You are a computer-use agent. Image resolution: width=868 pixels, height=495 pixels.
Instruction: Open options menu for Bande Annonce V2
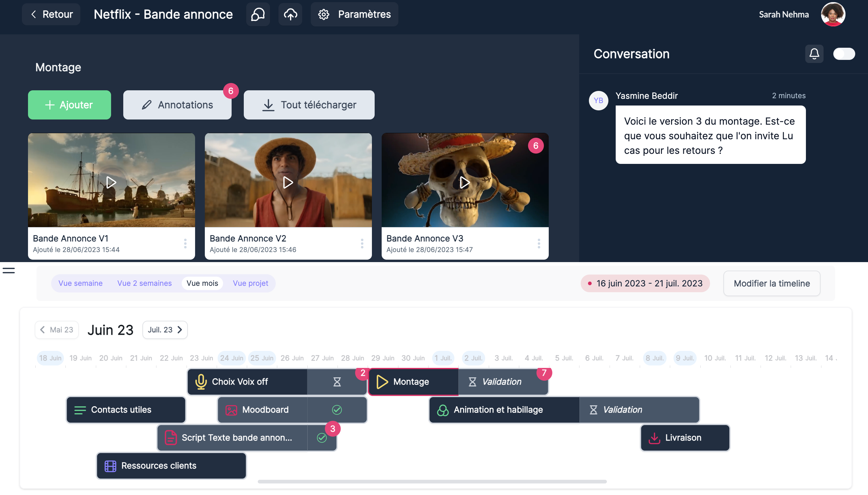(362, 244)
